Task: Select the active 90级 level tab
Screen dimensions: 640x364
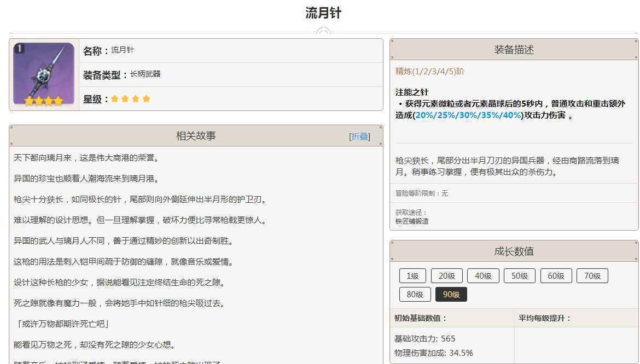Action: (451, 294)
